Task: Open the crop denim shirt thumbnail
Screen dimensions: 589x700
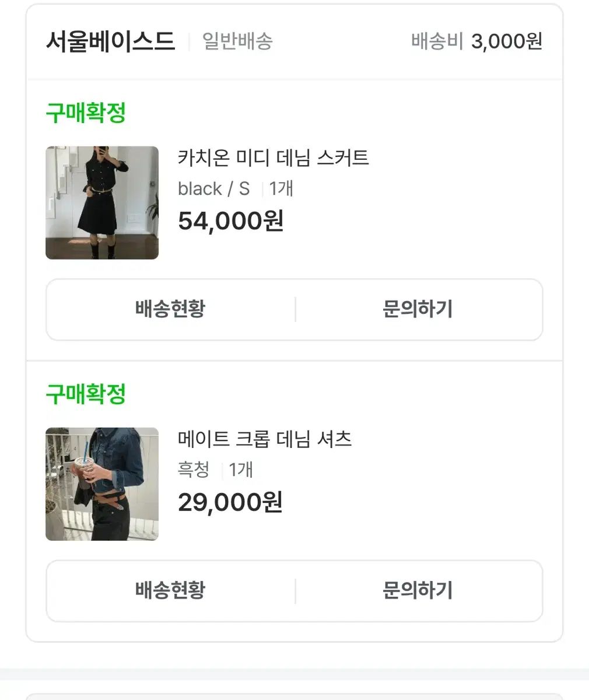Action: click(102, 484)
